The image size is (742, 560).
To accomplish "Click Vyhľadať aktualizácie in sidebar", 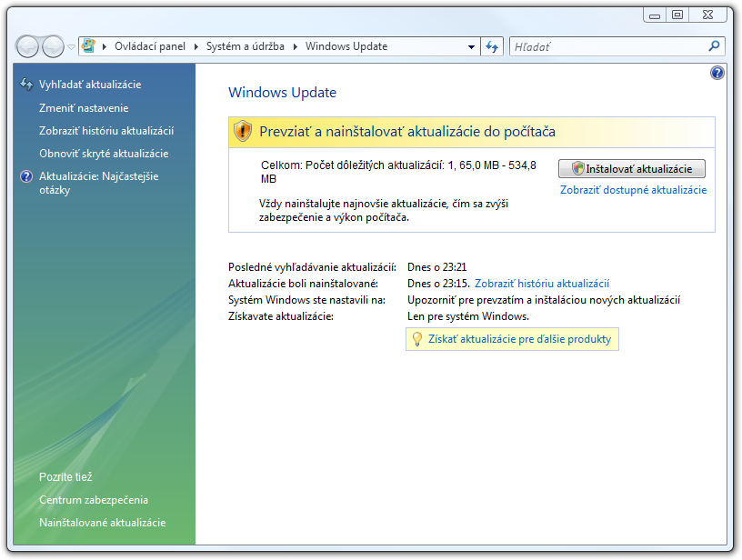I will (x=90, y=85).
